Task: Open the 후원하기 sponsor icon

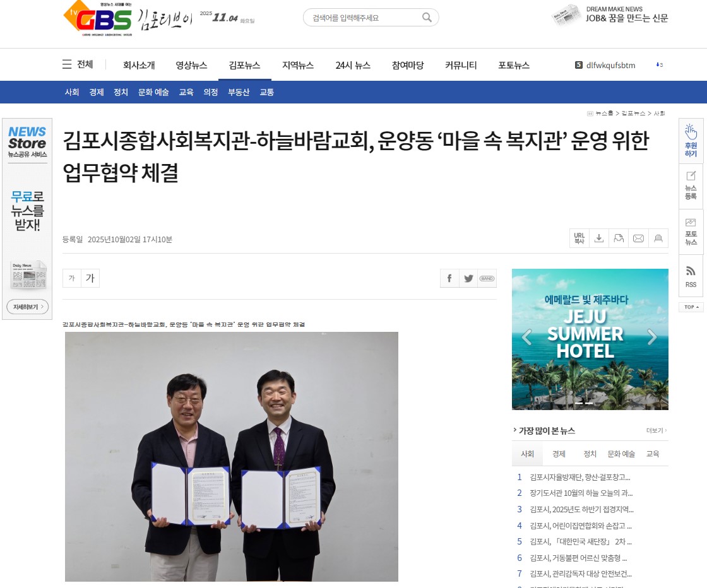Action: [x=691, y=141]
